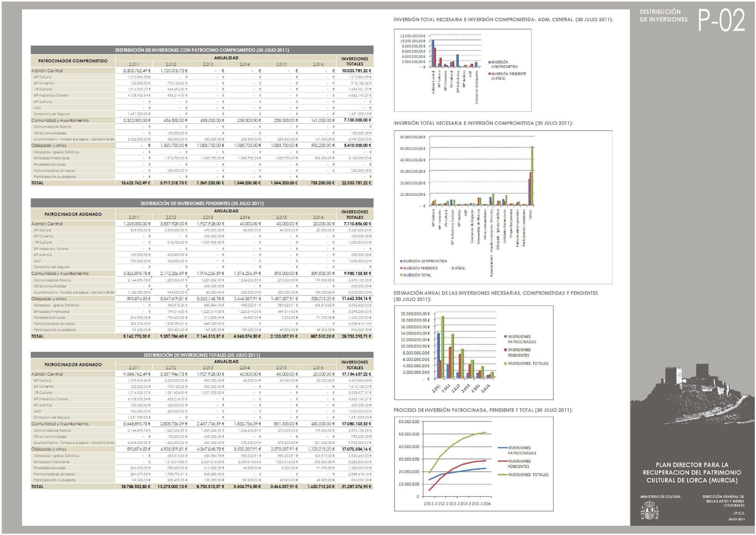756x535 pixels.
Task: Click the DIRECCIÓN GENERAL DE BELLAS ARTES text
Action: point(723,501)
